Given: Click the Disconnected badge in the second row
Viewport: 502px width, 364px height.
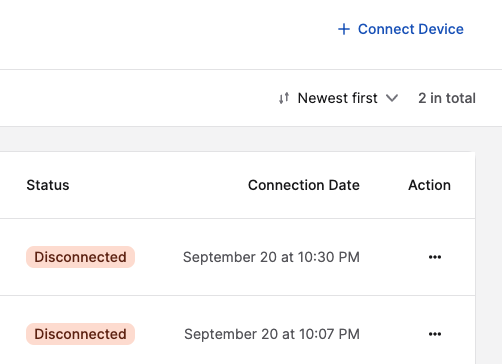Looking at the screenshot, I should coord(80,334).
